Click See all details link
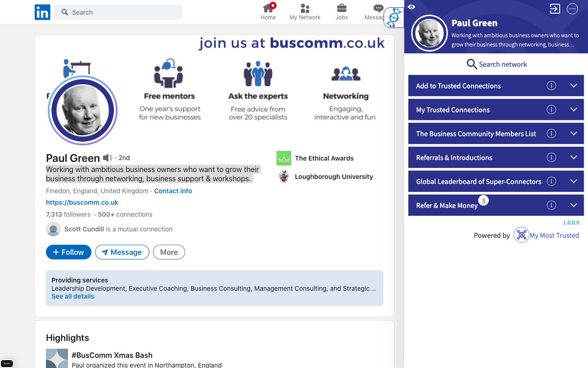The width and height of the screenshot is (588, 368). (x=73, y=296)
